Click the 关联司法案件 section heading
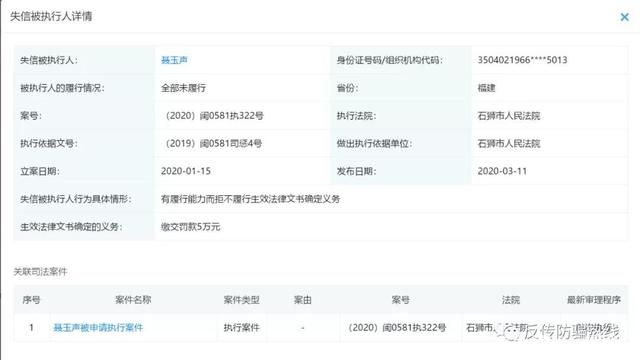This screenshot has width=640, height=360. click(x=40, y=271)
